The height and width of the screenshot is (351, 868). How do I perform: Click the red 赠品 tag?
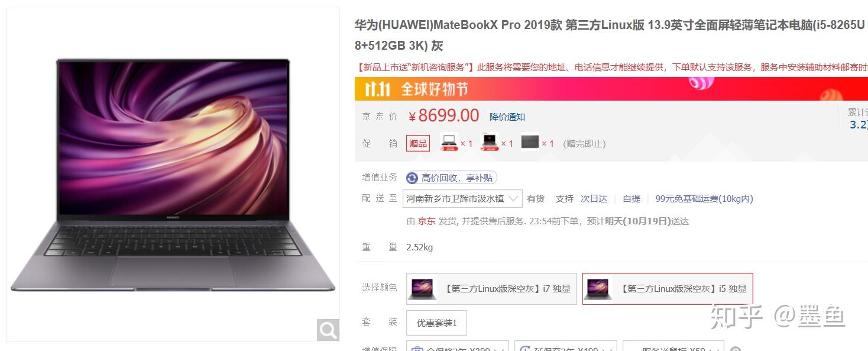(x=418, y=143)
